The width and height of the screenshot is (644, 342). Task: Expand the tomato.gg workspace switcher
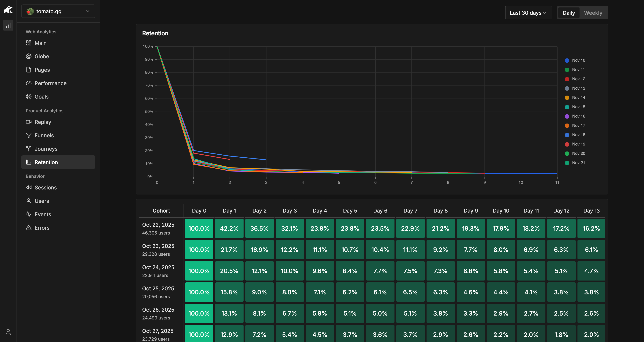point(58,11)
